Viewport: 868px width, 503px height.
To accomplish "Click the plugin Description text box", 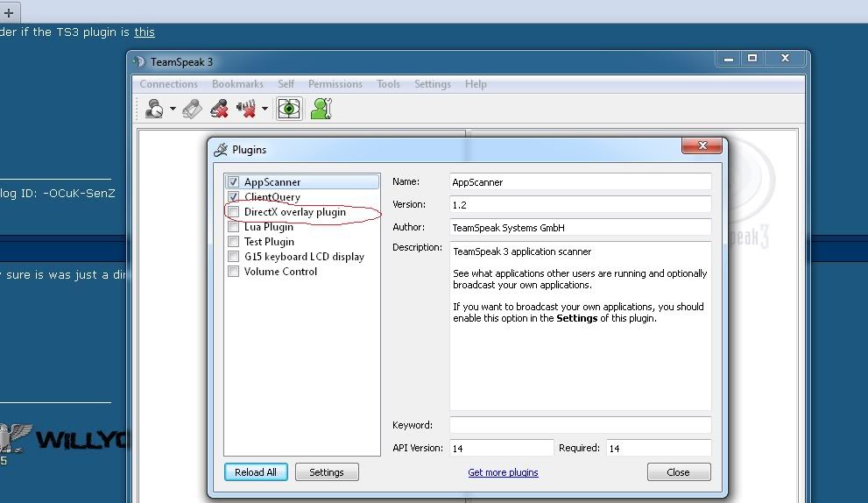I will [x=580, y=326].
